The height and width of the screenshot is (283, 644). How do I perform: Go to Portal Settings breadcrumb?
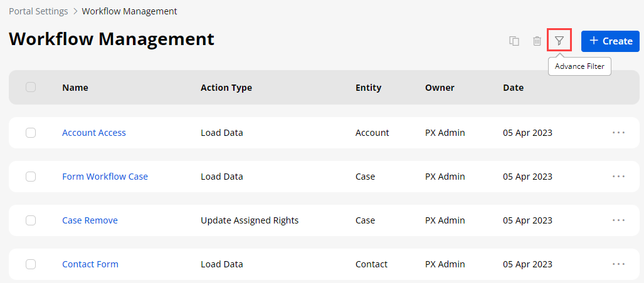point(38,11)
